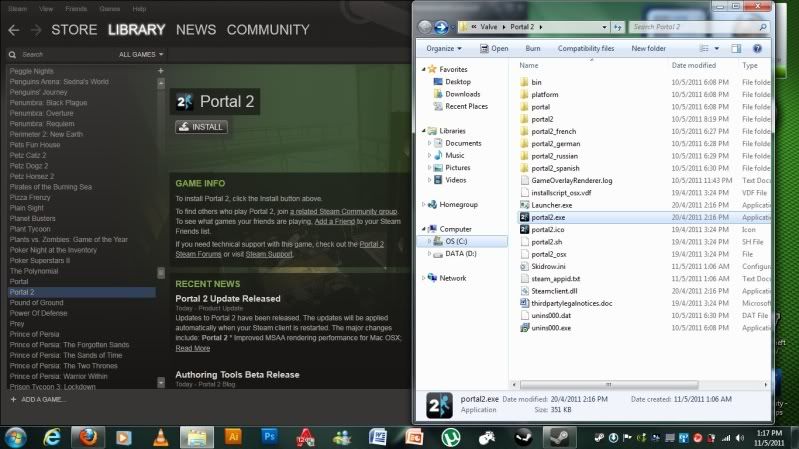Click the Steam back navigation arrow
This screenshot has width=799, height=449.
(x=13, y=30)
